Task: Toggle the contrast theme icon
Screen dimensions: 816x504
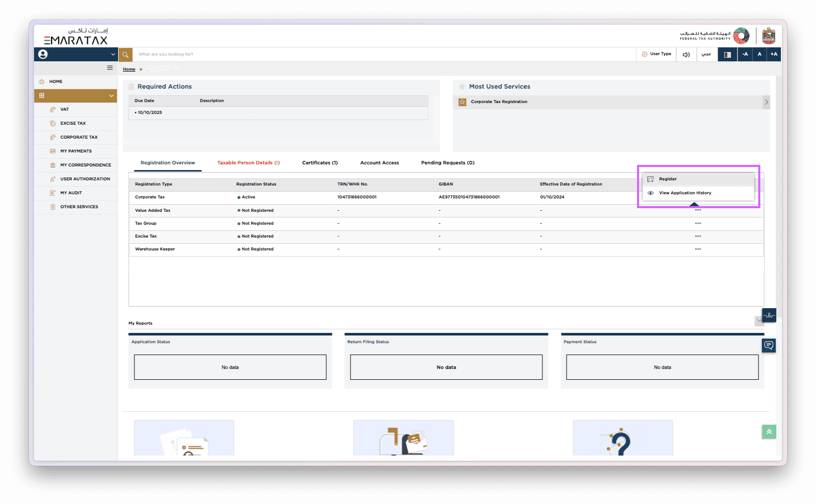Action: pos(727,54)
